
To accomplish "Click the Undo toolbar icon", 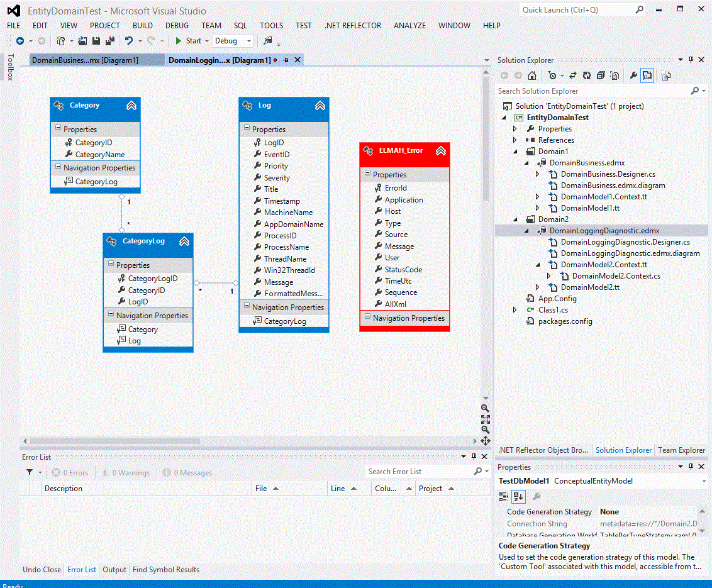I will point(129,41).
